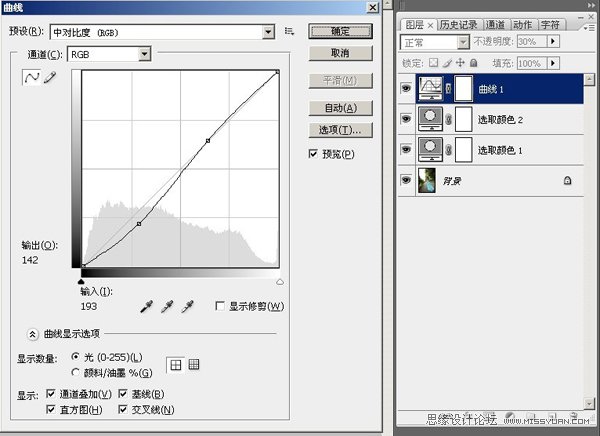The image size is (600, 436).
Task: Hide the 选取颜色 2 layer
Action: coord(406,119)
